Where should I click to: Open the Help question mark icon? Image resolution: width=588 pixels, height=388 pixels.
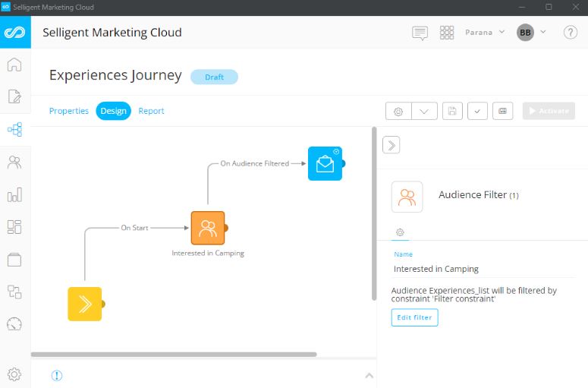point(571,33)
